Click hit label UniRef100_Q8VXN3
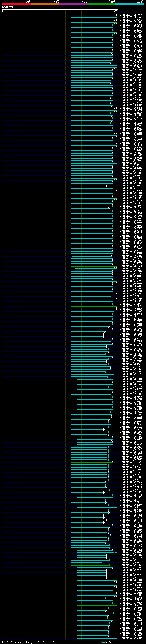 tap(131, 324)
